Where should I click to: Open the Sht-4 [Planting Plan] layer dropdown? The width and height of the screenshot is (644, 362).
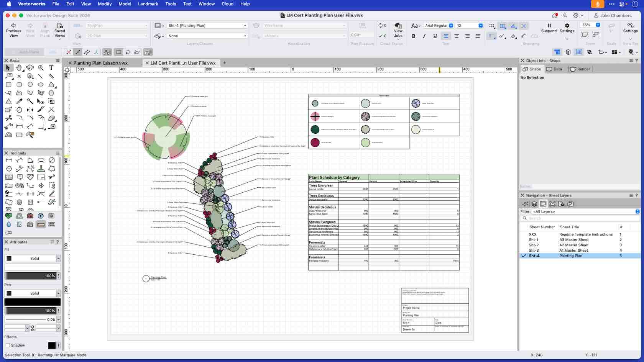[207, 26]
